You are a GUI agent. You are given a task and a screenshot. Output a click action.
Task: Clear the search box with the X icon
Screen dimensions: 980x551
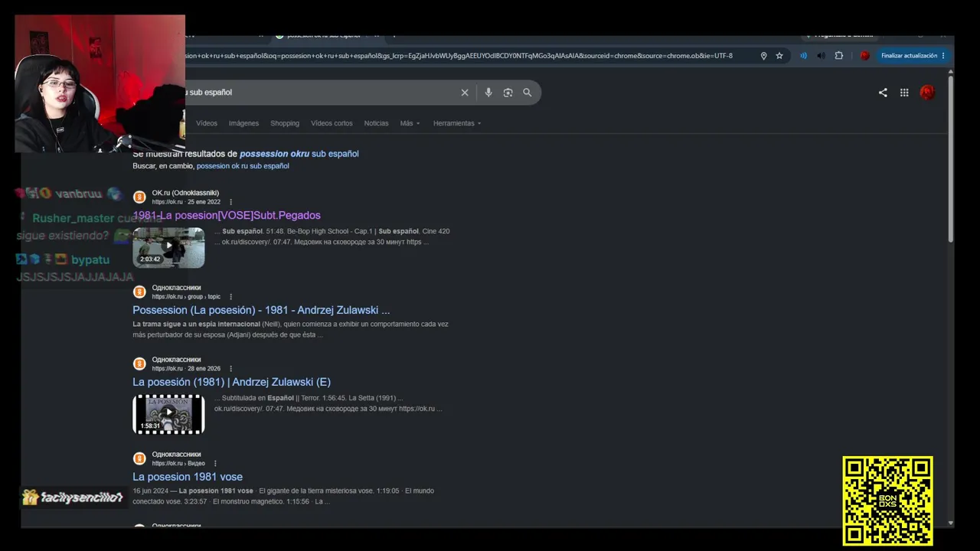[464, 93]
